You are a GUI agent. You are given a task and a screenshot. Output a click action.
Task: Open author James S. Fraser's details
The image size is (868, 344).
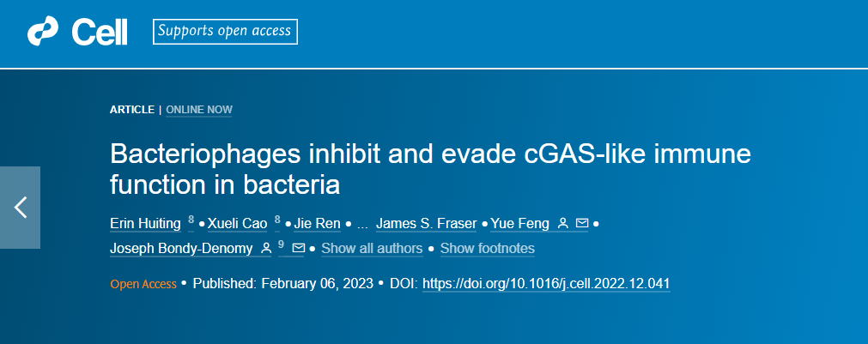[x=426, y=224]
